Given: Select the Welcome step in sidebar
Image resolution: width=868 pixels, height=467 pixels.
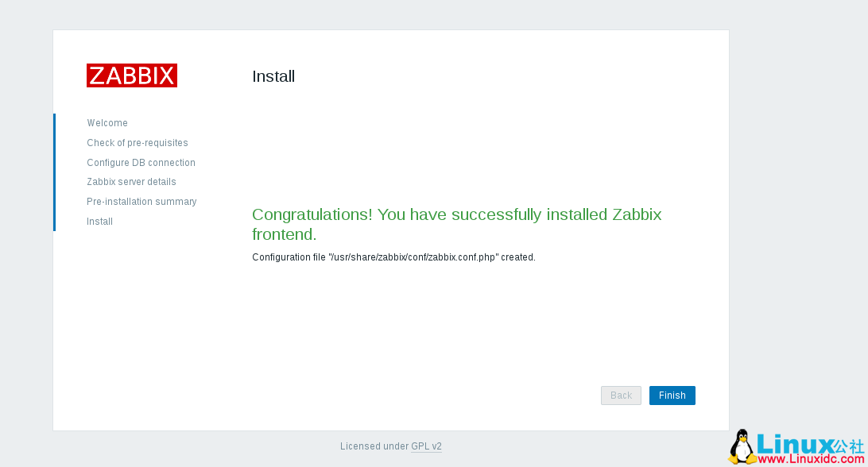Looking at the screenshot, I should (107, 123).
